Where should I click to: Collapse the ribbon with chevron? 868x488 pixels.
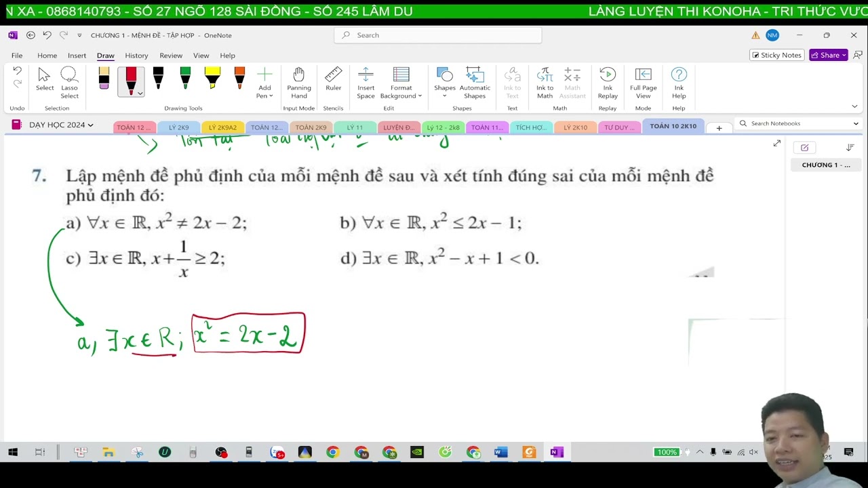click(854, 106)
